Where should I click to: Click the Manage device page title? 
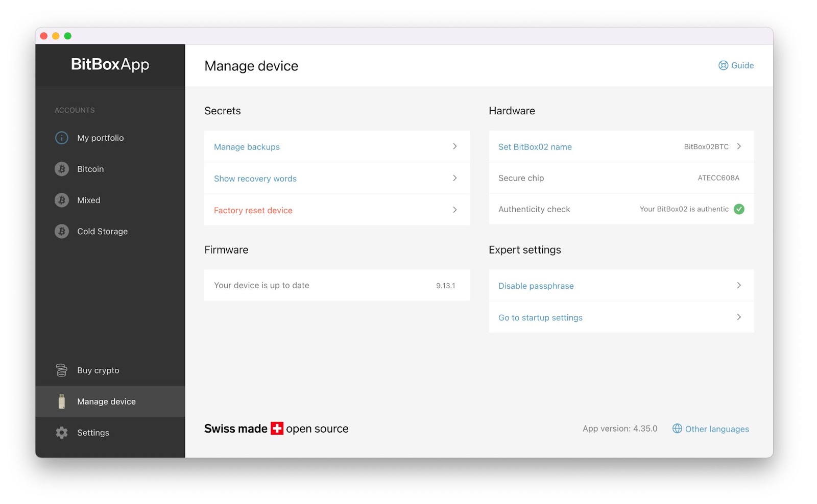251,66
